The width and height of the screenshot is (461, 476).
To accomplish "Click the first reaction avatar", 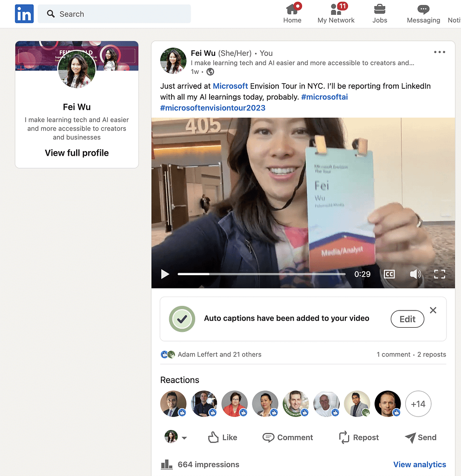I will 173,404.
